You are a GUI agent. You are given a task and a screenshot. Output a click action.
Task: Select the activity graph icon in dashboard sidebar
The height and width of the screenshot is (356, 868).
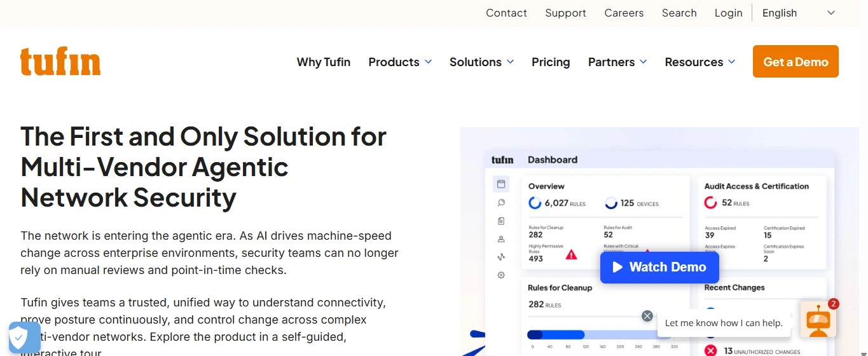[x=501, y=257]
